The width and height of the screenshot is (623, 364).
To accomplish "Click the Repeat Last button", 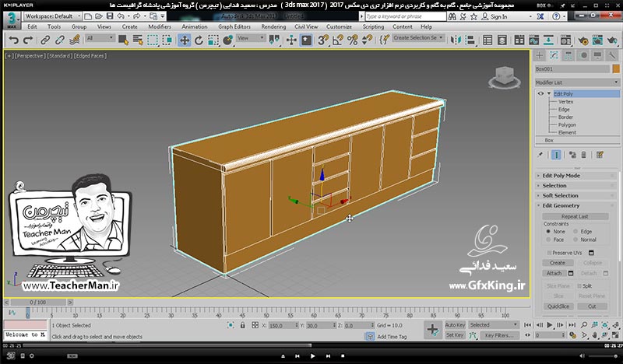I will point(575,216).
